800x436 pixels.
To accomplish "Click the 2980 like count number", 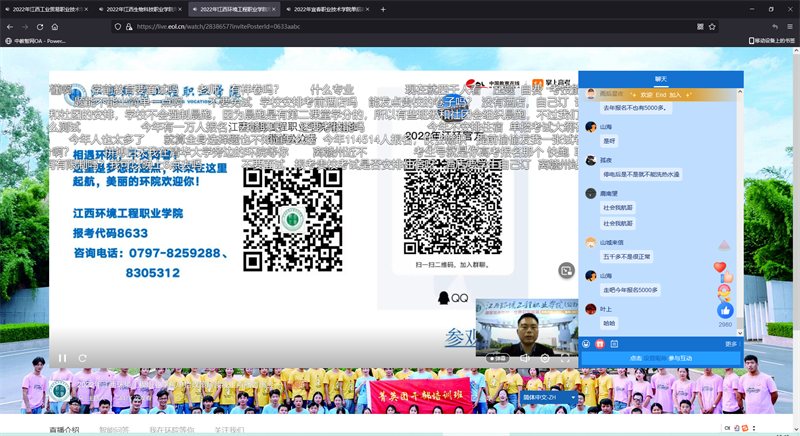I will click(x=725, y=324).
